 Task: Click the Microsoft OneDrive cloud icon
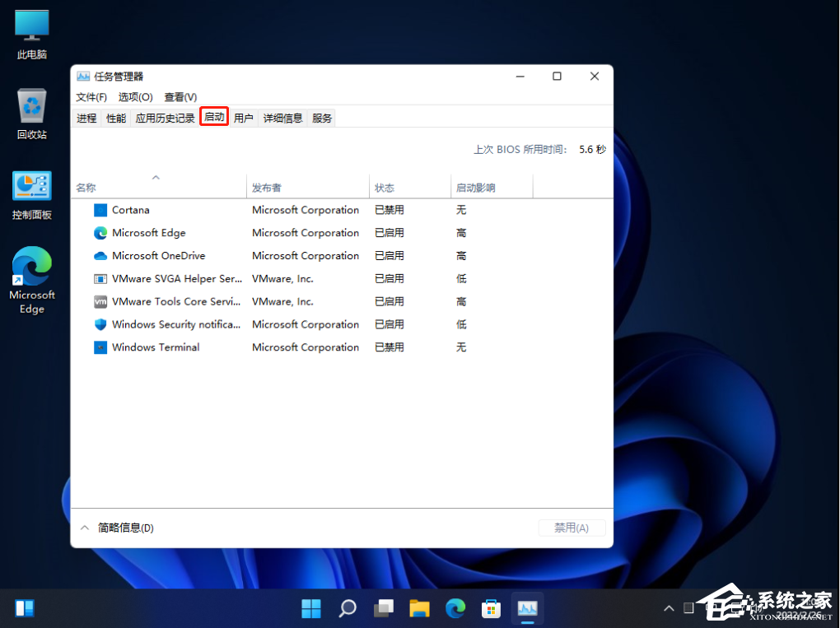[x=100, y=256]
